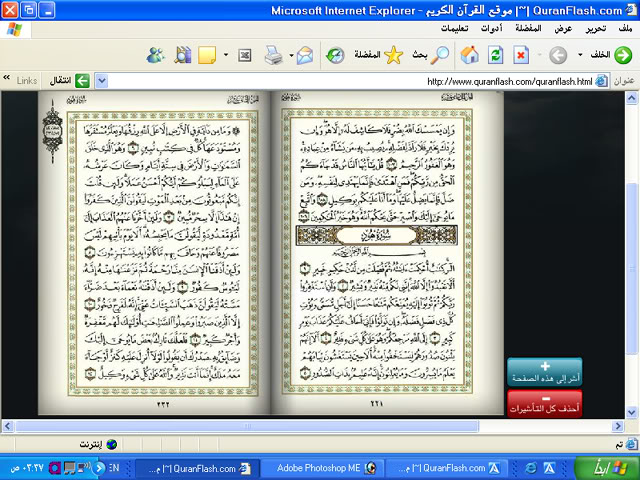Expand the Links toolbar chevron
640x480 pixels.
pos(6,78)
